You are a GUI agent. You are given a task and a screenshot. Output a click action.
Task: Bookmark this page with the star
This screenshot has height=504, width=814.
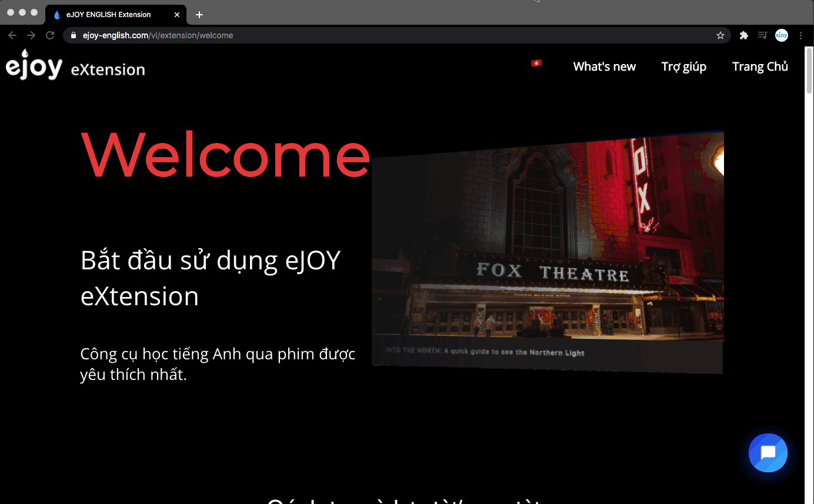[720, 35]
